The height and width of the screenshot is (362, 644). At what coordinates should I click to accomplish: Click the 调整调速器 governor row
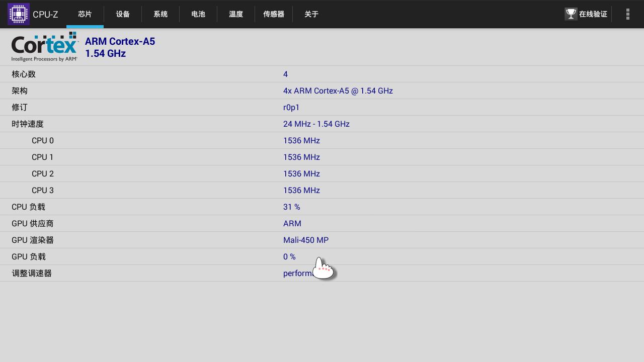click(32, 273)
